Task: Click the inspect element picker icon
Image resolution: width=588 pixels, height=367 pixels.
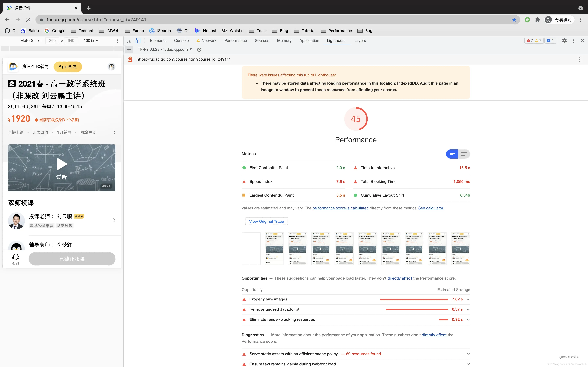Action: coord(129,41)
